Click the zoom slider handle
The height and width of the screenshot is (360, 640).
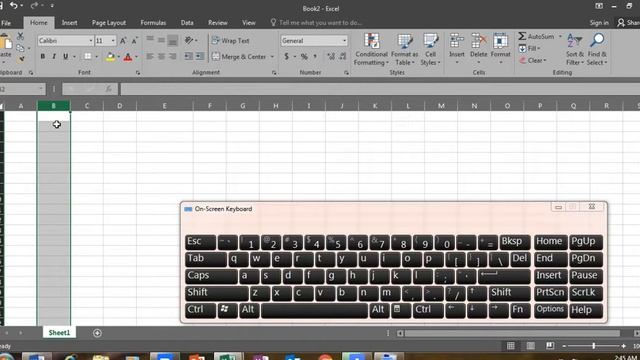tap(593, 346)
